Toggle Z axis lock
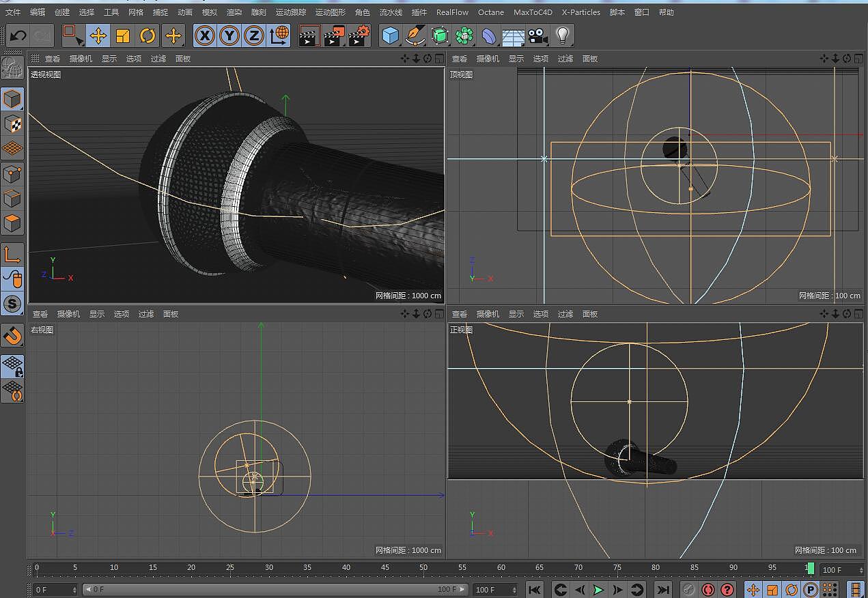This screenshot has height=598, width=868. click(254, 35)
